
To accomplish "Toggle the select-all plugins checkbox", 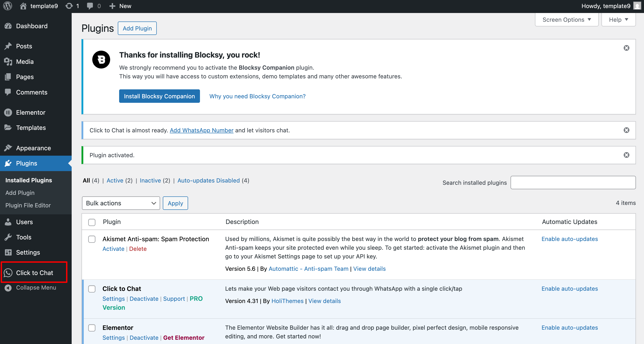I will pos(92,222).
